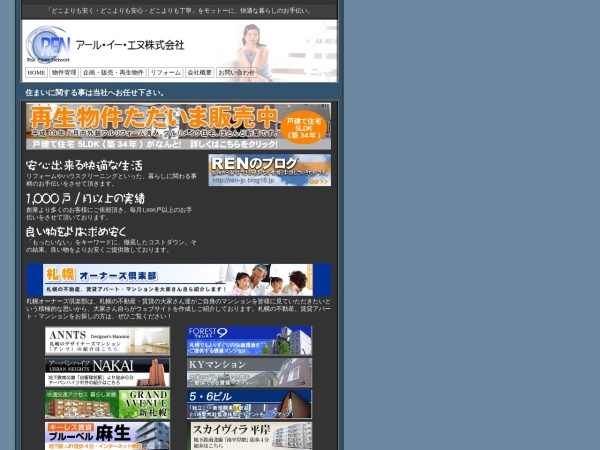
Task: Open the 札幌オーナーズ倶楽部 banner
Action: (x=178, y=279)
